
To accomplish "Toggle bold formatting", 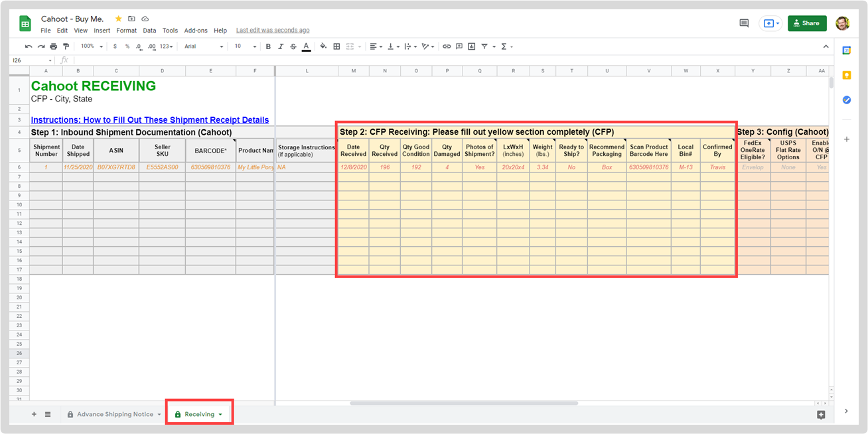I will pos(268,46).
